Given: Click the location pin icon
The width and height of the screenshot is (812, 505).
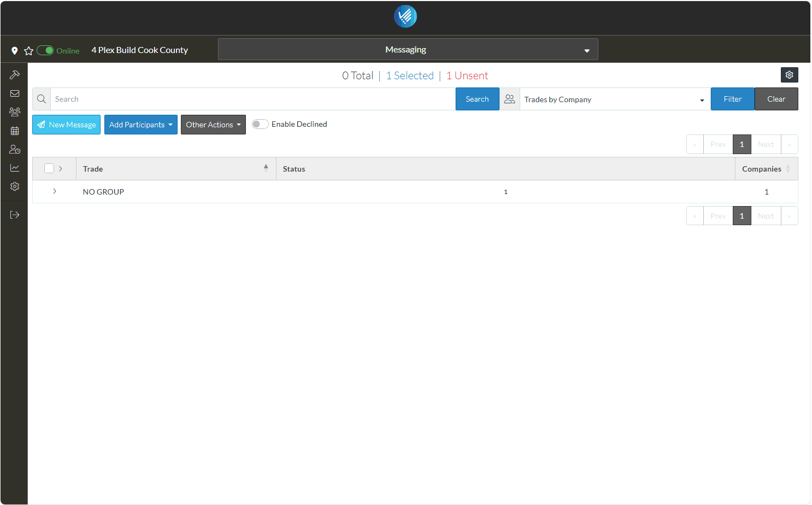Looking at the screenshot, I should [x=15, y=51].
